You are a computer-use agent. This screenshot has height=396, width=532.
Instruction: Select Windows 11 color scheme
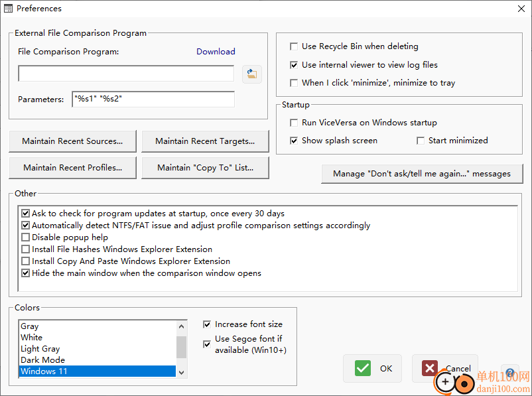tap(98, 371)
